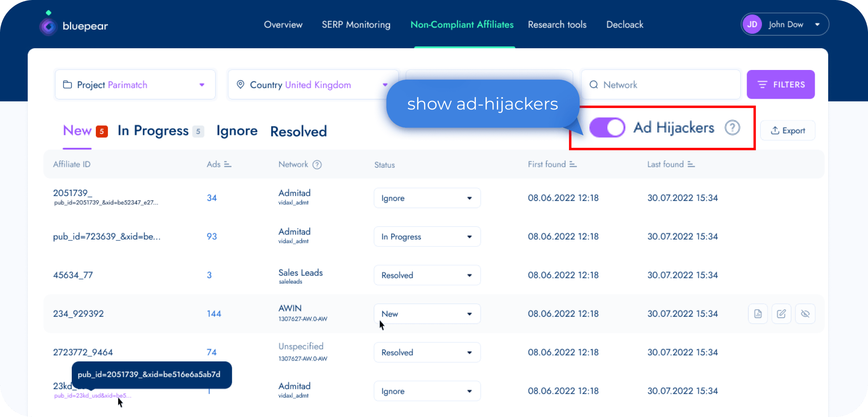The height and width of the screenshot is (417, 868).
Task: Switch to the In Progress tab
Action: (x=153, y=131)
